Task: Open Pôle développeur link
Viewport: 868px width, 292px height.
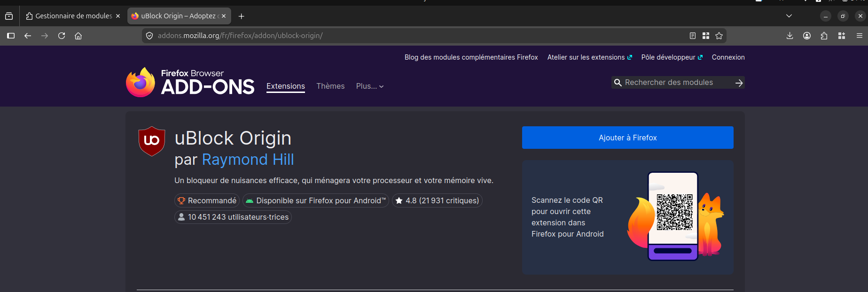Action: coord(672,57)
